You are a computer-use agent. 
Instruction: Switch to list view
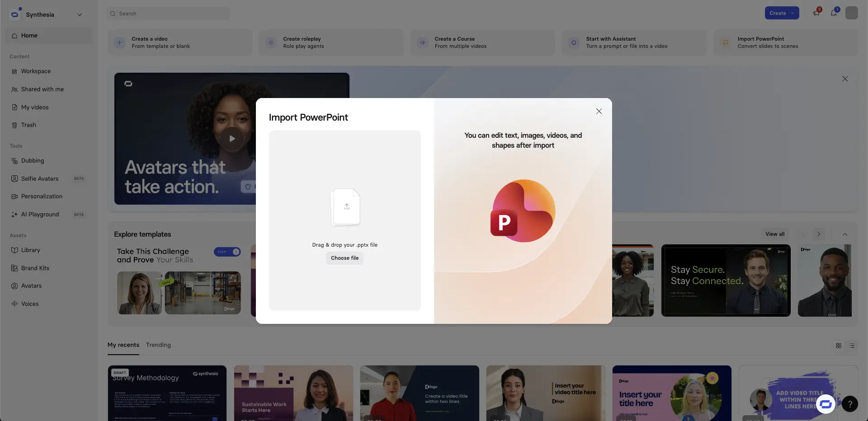pos(852,346)
